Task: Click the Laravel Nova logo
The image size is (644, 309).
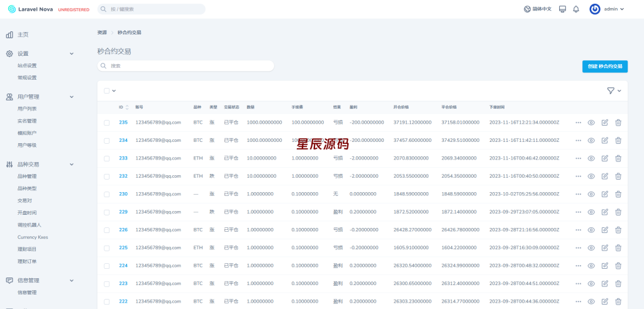Action: (30, 9)
